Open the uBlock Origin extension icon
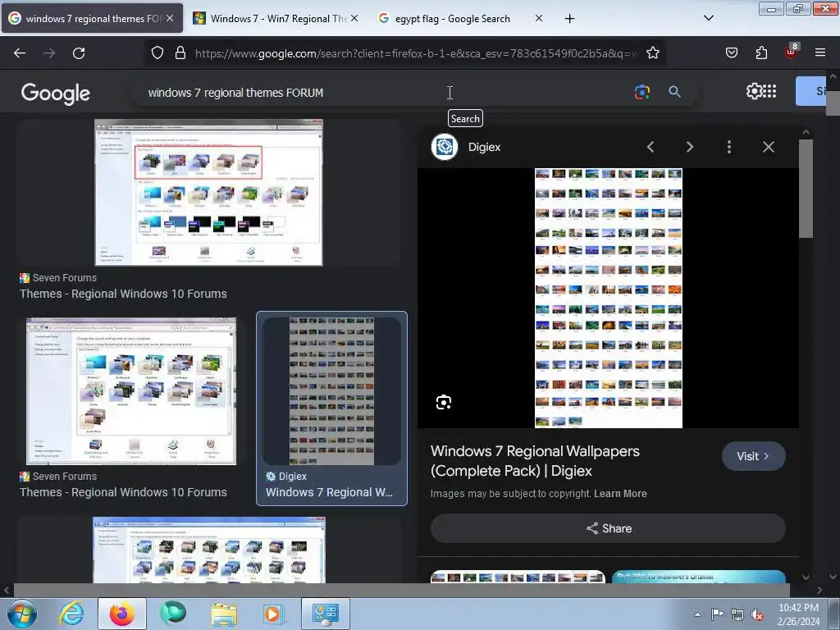Screen dimensions: 840x630 (x=792, y=52)
